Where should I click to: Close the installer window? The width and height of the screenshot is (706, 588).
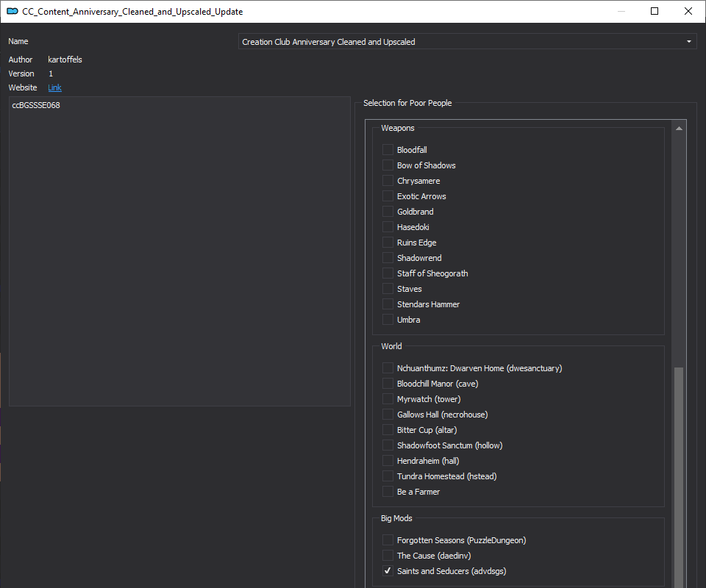pos(688,11)
